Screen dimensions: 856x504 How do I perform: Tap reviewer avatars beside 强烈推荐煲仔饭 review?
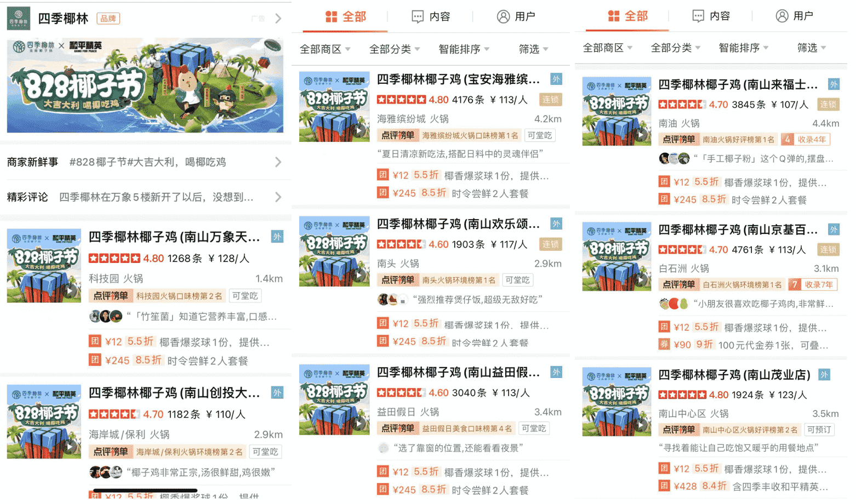tap(393, 300)
